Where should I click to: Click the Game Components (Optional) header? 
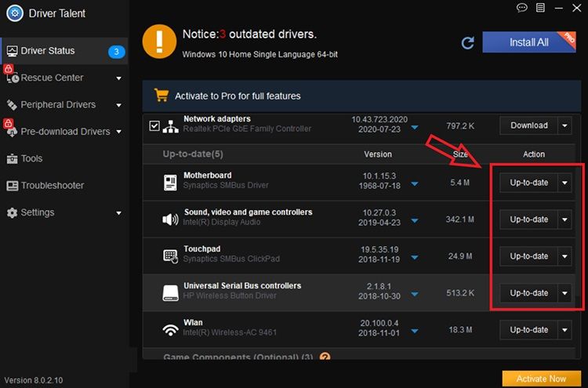(x=238, y=357)
